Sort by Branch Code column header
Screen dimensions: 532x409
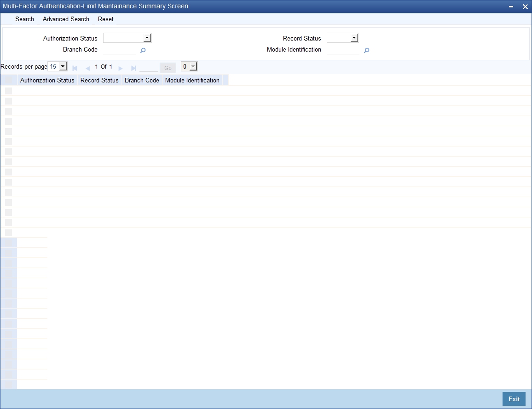pyautogui.click(x=142, y=80)
